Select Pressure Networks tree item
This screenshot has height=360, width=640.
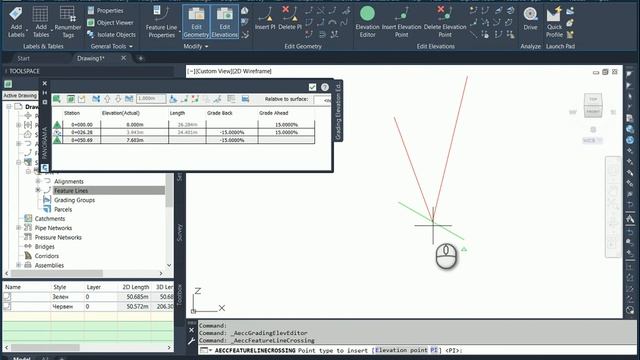click(x=58, y=237)
